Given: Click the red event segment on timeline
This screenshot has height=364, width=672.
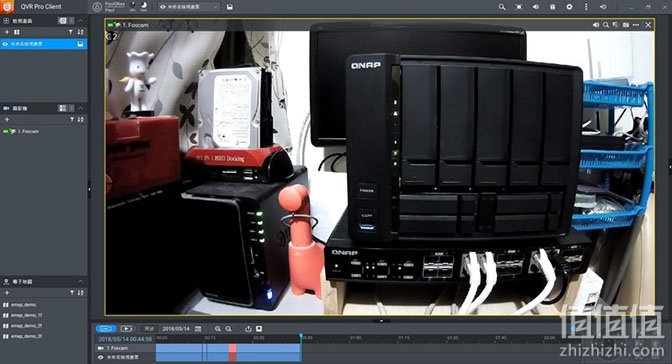Looking at the screenshot, I should 232,352.
